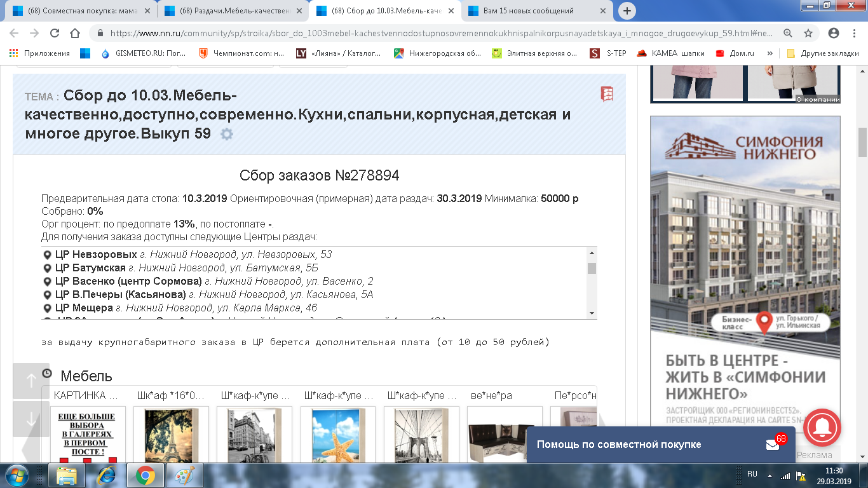Open the Chrome profile avatar icon

[x=834, y=34]
